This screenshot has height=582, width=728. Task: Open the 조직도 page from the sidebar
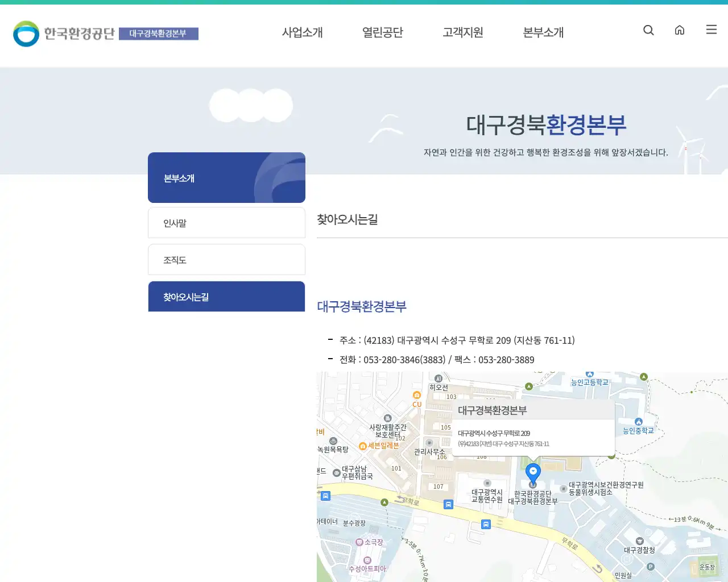226,259
